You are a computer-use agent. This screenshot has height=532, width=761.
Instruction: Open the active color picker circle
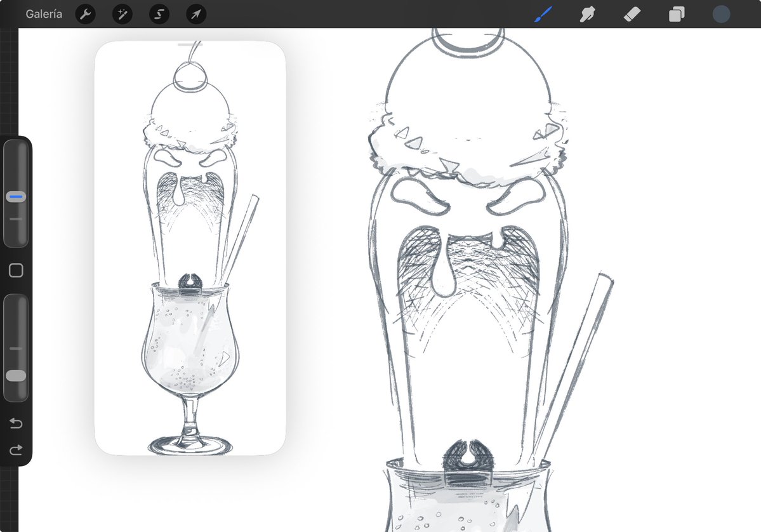[x=721, y=14]
